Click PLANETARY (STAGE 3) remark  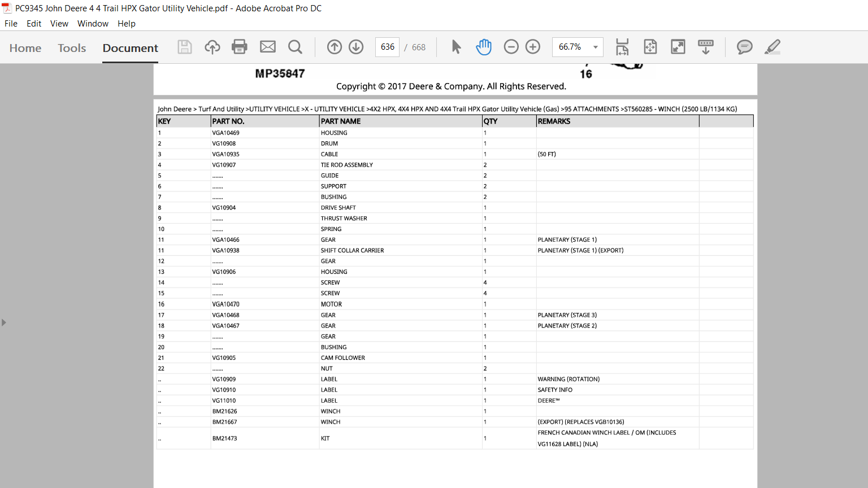[567, 315]
